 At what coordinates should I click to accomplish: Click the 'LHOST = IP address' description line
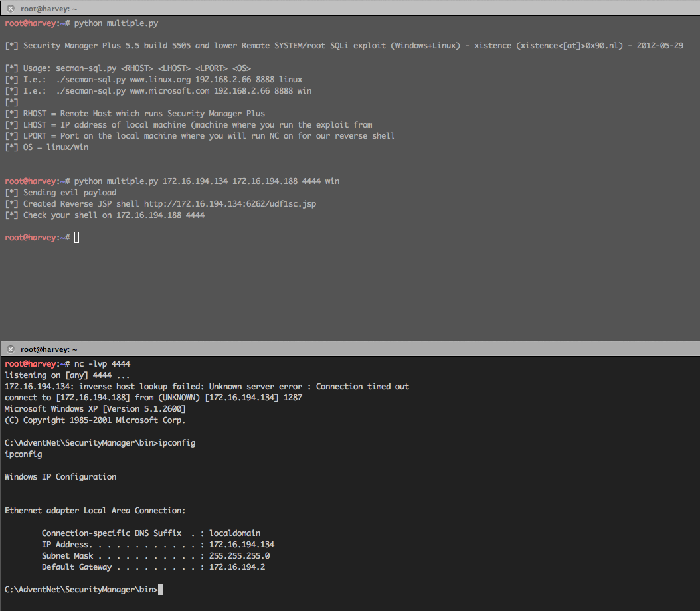[x=189, y=124]
